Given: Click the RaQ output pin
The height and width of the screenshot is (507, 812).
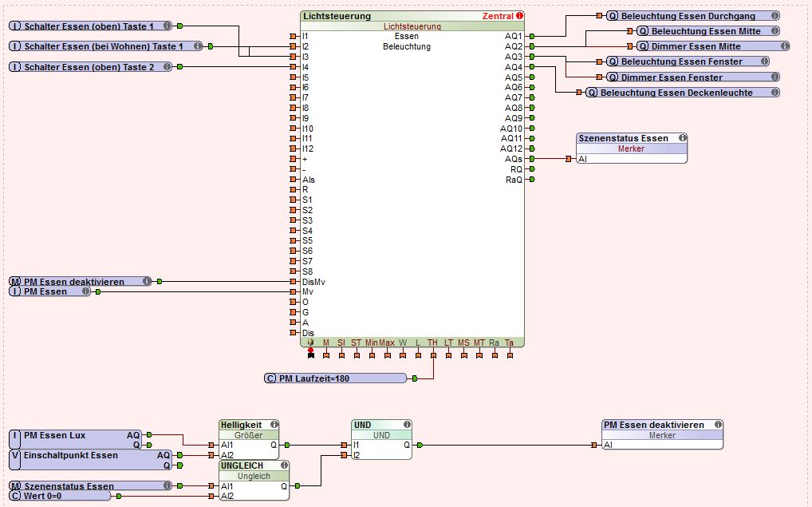Looking at the screenshot, I should (x=532, y=180).
